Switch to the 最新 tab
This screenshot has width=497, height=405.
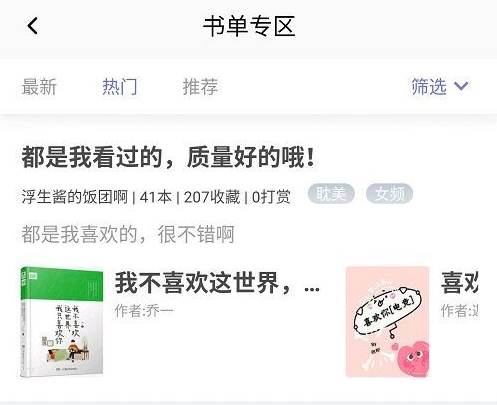(x=39, y=87)
